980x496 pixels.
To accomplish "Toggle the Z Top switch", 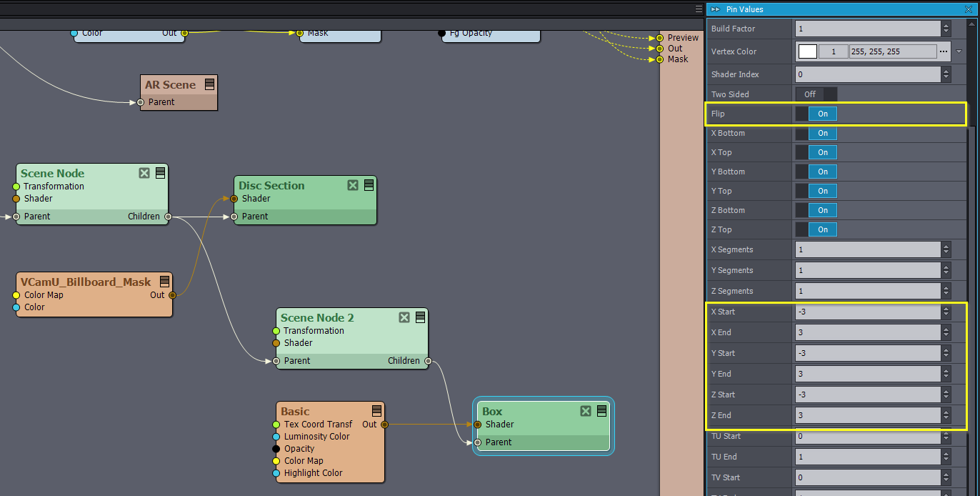I will (x=816, y=229).
